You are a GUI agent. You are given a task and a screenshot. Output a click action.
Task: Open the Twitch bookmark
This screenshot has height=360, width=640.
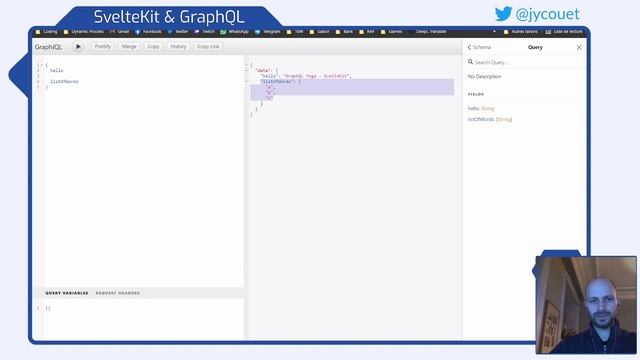point(204,31)
